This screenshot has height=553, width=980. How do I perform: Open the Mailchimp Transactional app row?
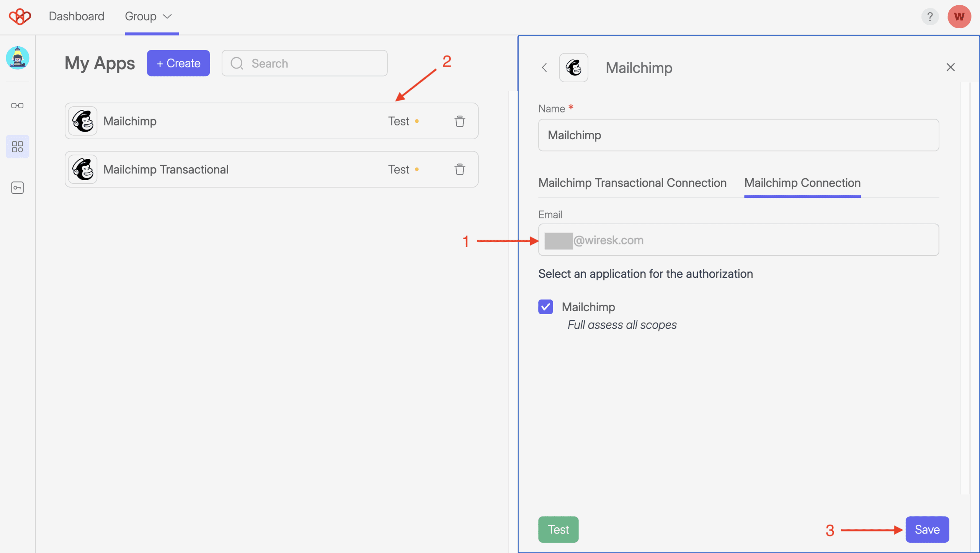(271, 169)
